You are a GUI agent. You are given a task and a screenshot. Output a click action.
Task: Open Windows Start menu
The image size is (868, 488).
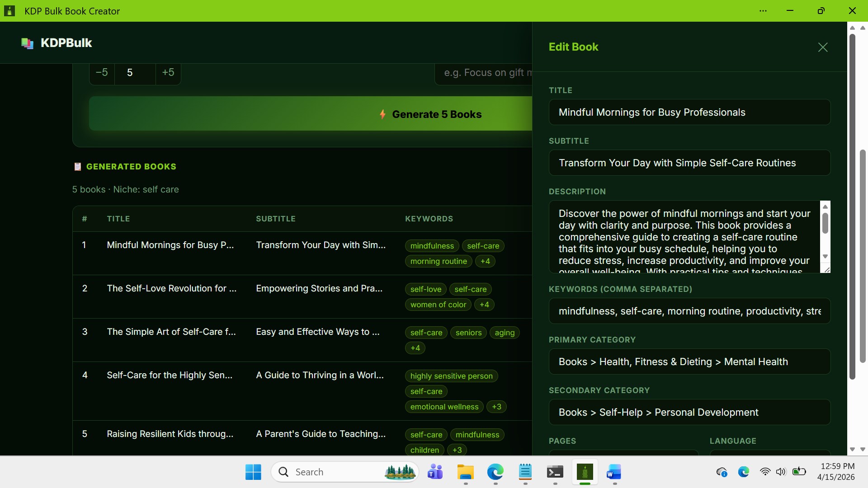coord(253,472)
